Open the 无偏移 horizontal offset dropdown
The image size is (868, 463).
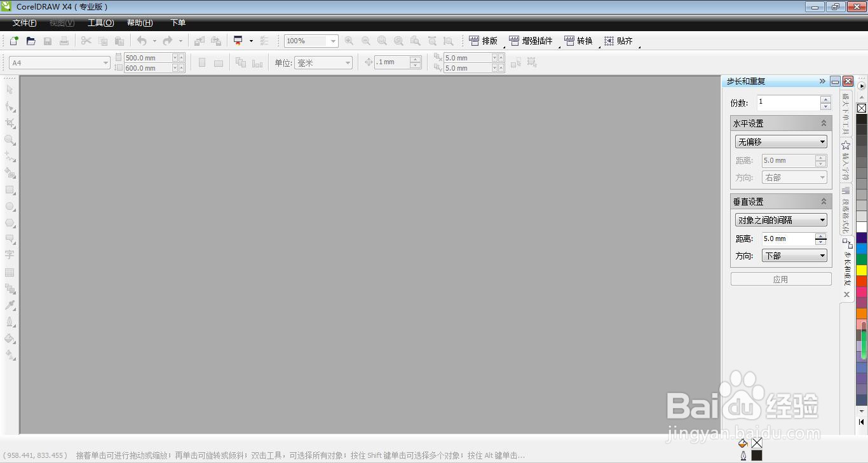click(821, 141)
